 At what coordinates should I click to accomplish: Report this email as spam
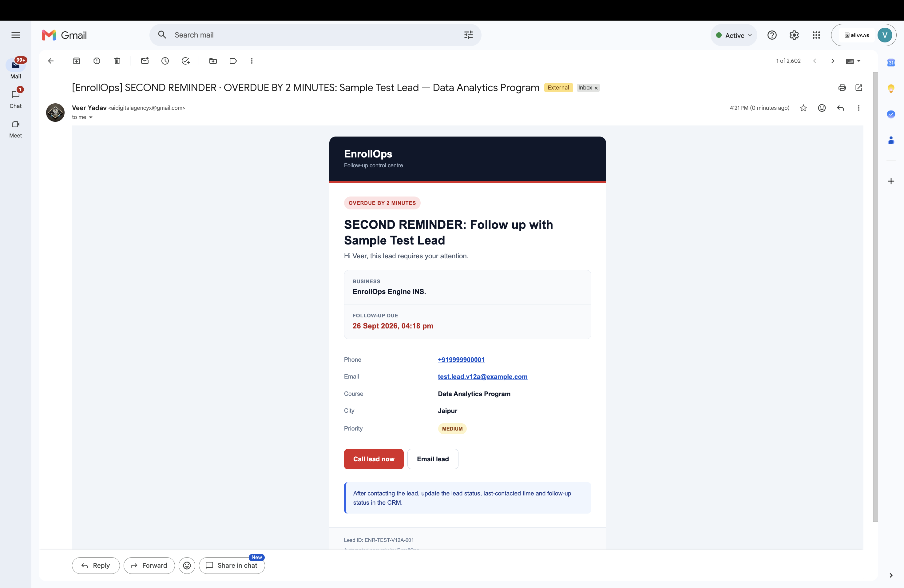tap(97, 61)
